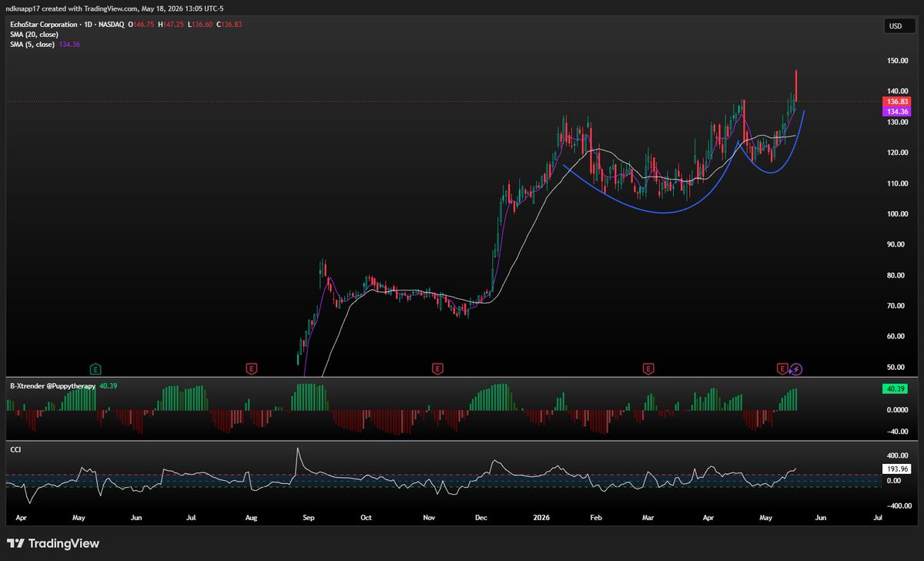The width and height of the screenshot is (924, 561).
Task: Click the Dec label on the time axis
Action: 481,518
